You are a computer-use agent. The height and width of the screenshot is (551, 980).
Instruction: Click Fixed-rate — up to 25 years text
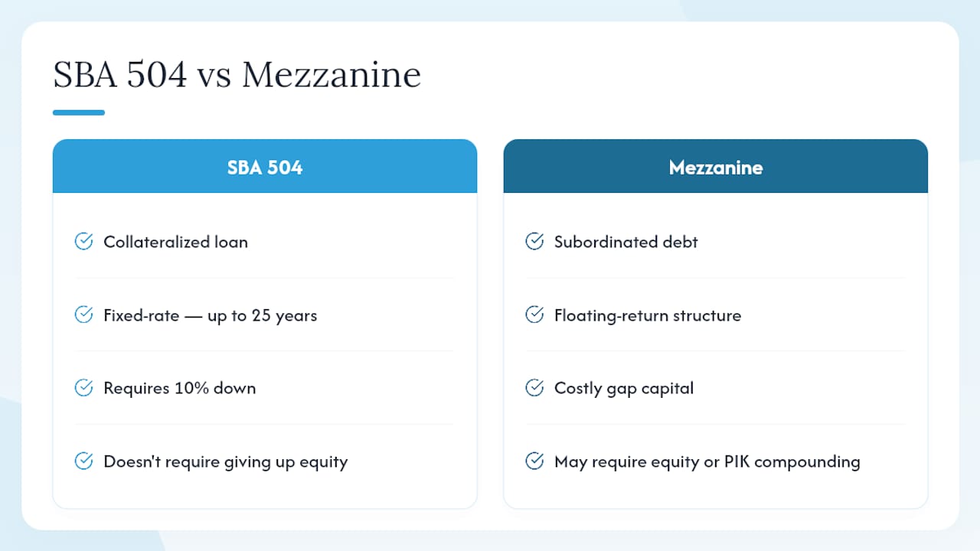[x=211, y=315]
